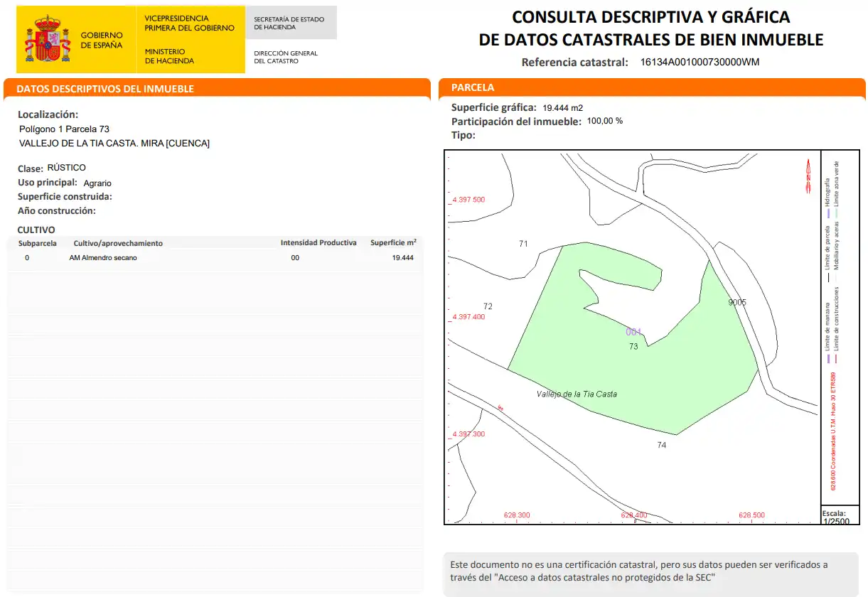
Task: Click title 'CONSULTA DESCRIPTIVA Y GRÁFICA'
Action: pyautogui.click(x=651, y=17)
